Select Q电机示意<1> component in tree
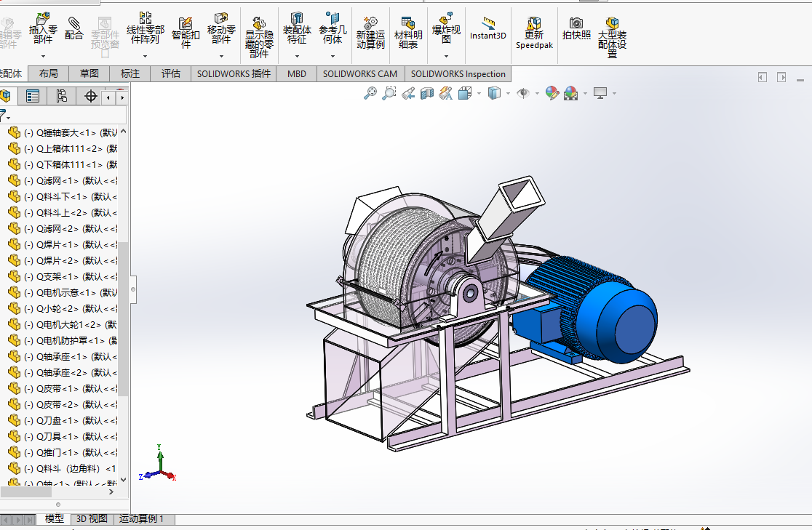The image size is (812, 530). pos(63,292)
